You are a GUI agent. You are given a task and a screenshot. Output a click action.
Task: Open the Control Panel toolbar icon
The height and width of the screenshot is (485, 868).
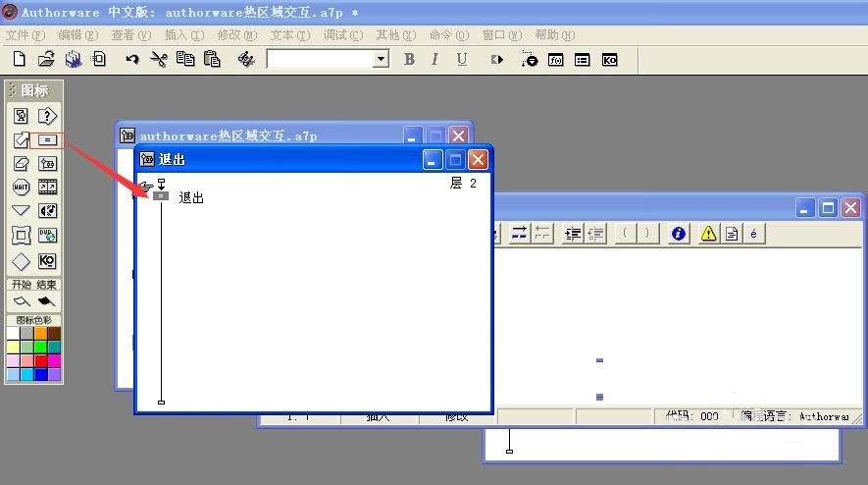[x=529, y=59]
